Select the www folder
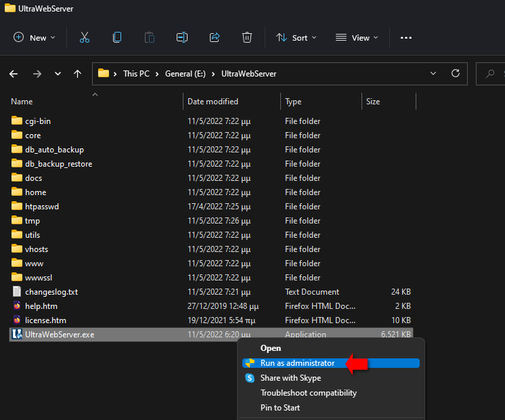Screen dimensions: 505x420 (x=34, y=264)
